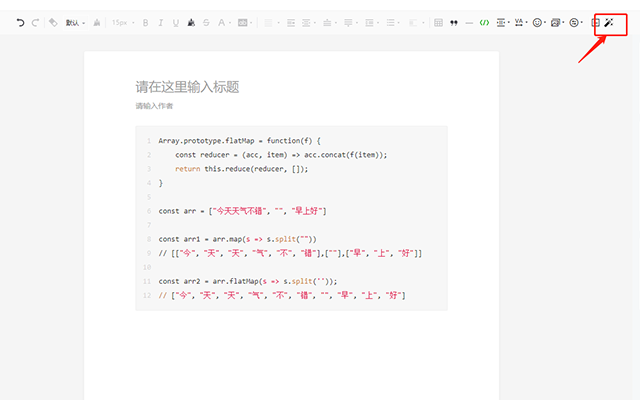Toggle bold formatting
The width and height of the screenshot is (640, 400).
pyautogui.click(x=145, y=23)
